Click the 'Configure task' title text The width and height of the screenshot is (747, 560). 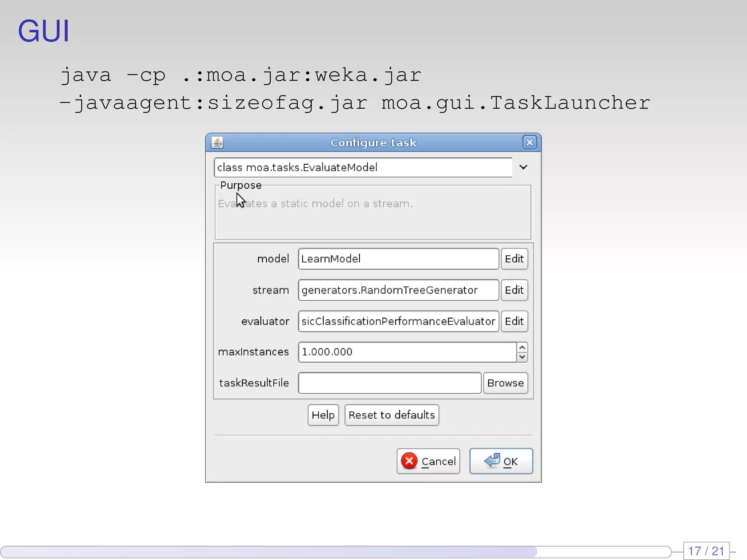pyautogui.click(x=373, y=143)
